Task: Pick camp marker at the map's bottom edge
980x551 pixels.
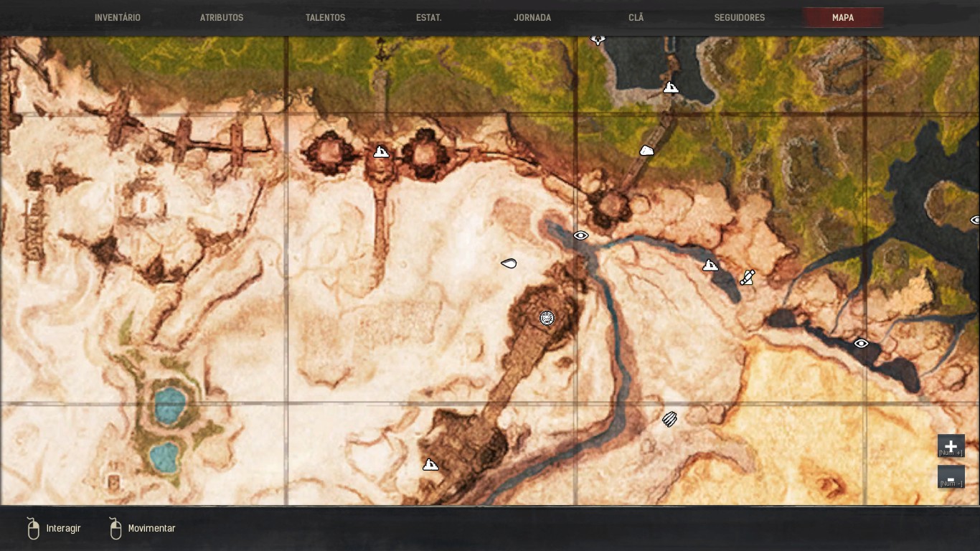Action: [430, 465]
